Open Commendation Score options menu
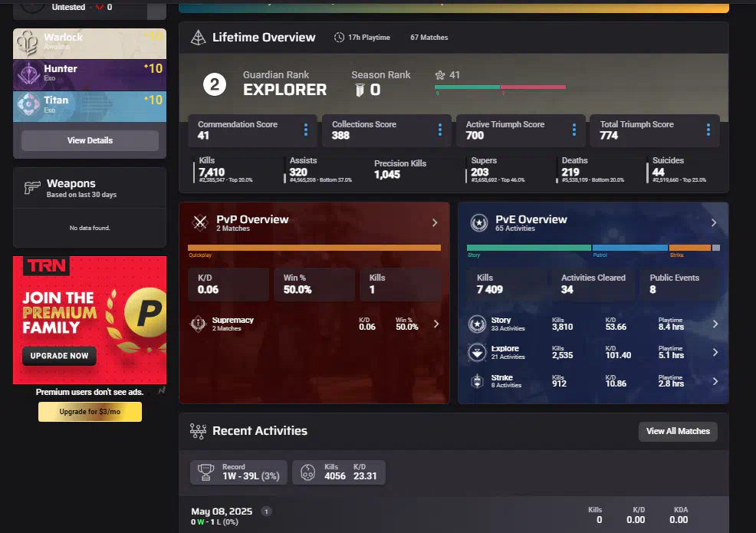Image resolution: width=756 pixels, height=533 pixels. coord(306,130)
